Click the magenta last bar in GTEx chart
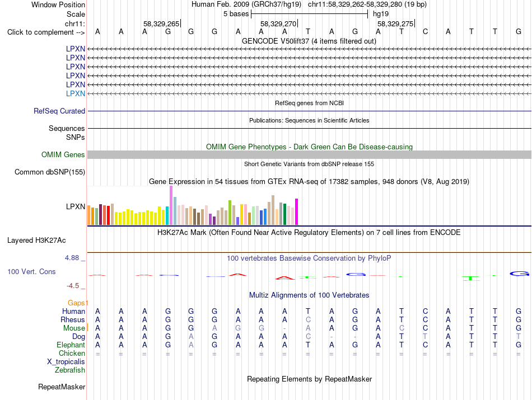This screenshot has height=400, width=532. tap(297, 212)
